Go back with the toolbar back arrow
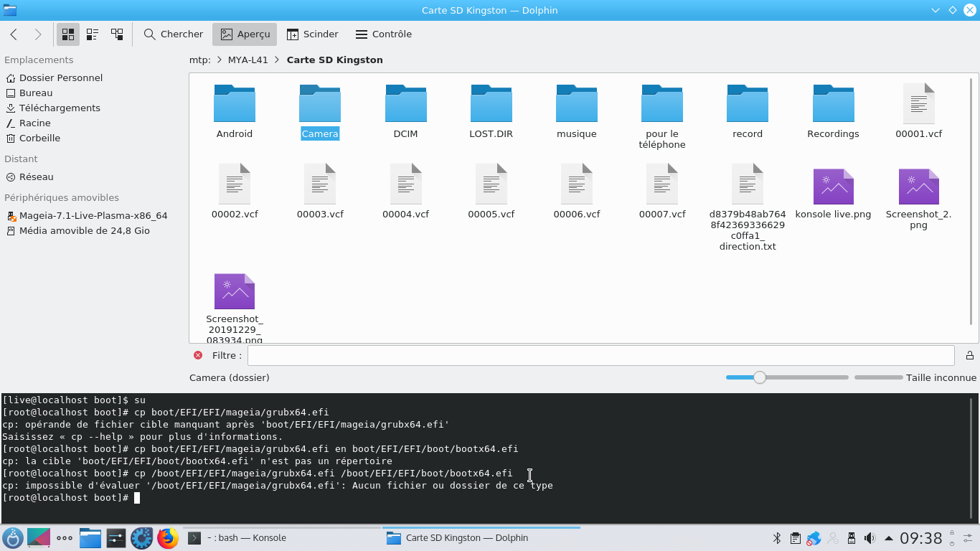This screenshot has height=551, width=980. [x=14, y=34]
